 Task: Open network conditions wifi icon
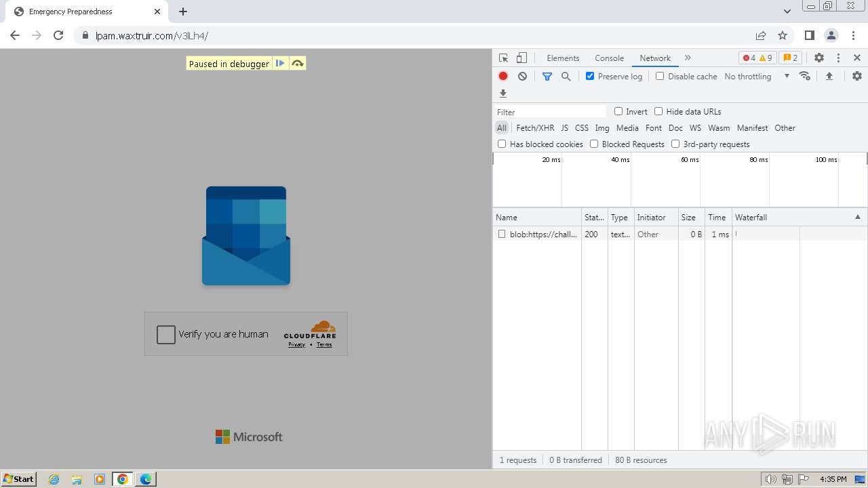tap(805, 76)
